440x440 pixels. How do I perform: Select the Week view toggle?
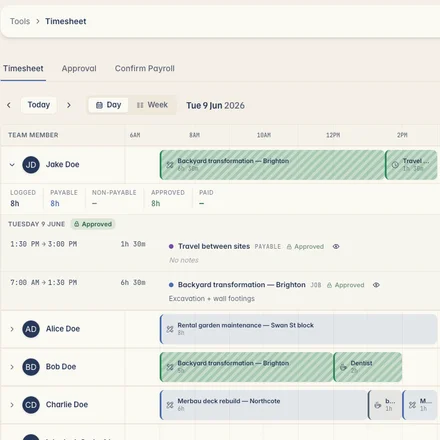tap(152, 105)
